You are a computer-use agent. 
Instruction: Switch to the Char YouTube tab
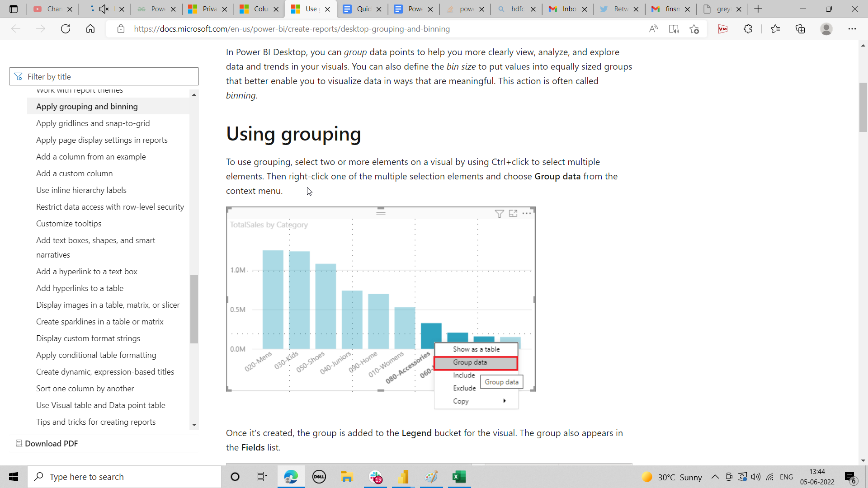[53, 9]
